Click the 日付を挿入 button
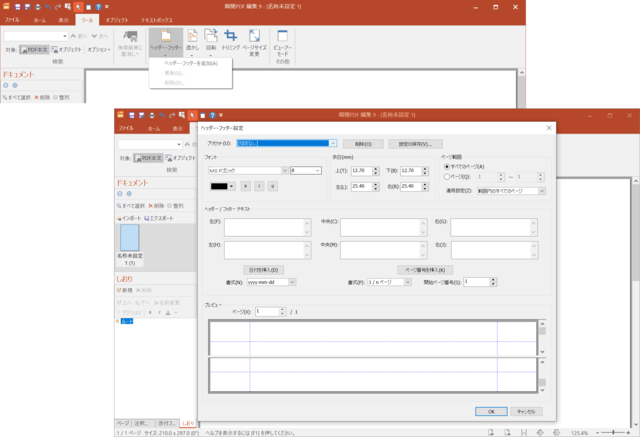 pyautogui.click(x=264, y=270)
